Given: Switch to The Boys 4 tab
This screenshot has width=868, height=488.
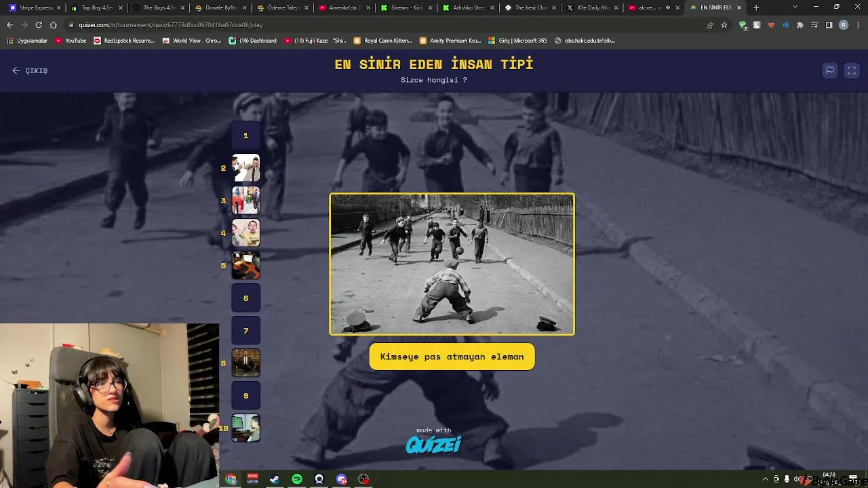Looking at the screenshot, I should click(159, 7).
